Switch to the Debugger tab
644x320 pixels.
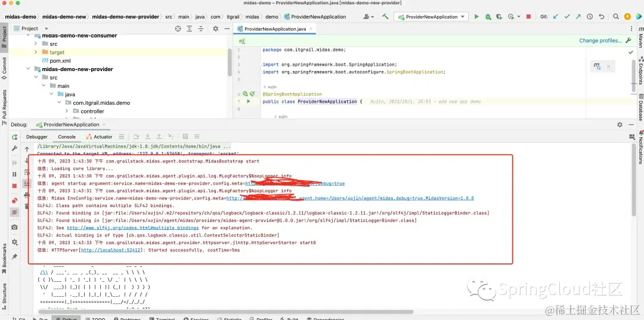[x=36, y=137]
